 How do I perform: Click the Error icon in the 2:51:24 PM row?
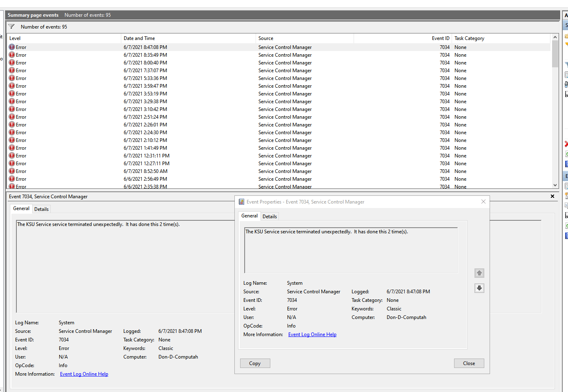(x=12, y=117)
